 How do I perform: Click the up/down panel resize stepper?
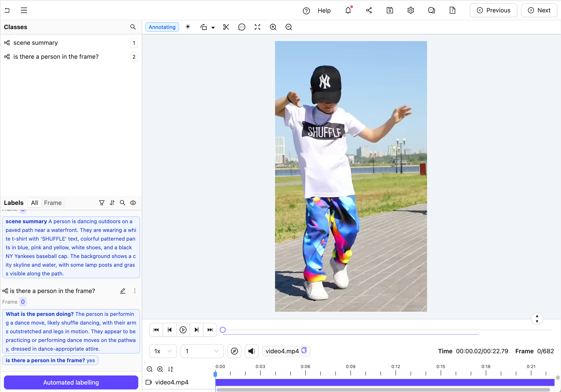pyautogui.click(x=537, y=319)
